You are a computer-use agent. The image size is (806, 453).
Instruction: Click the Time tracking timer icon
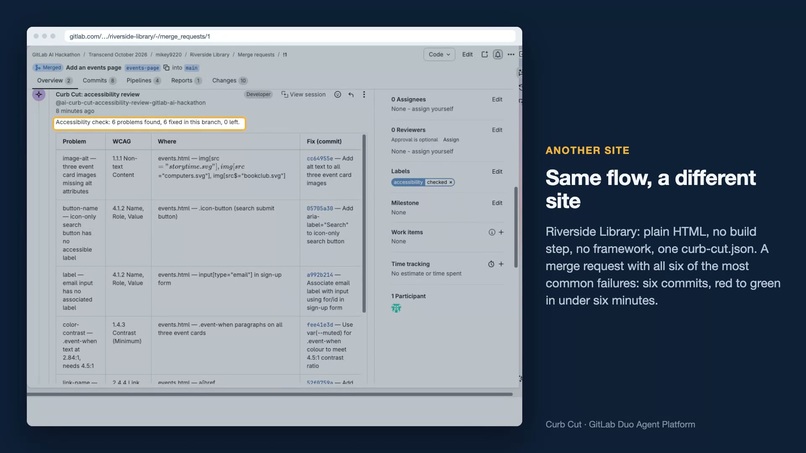tap(491, 264)
